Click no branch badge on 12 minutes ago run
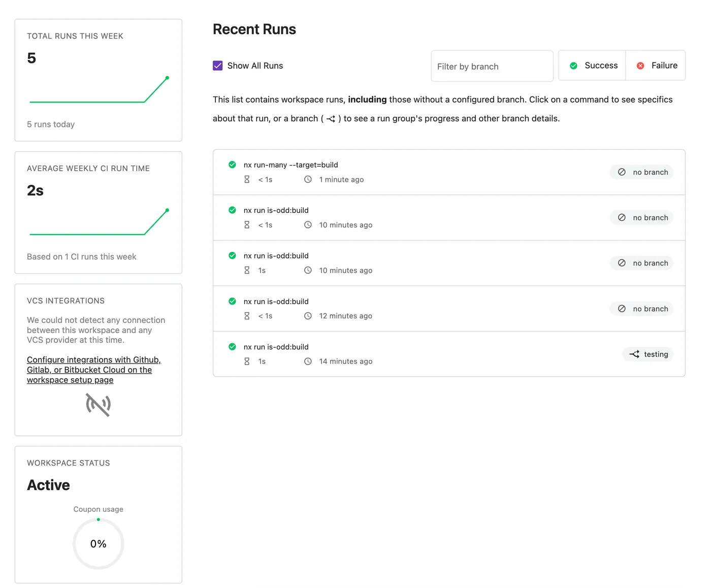711x588 pixels. (642, 309)
